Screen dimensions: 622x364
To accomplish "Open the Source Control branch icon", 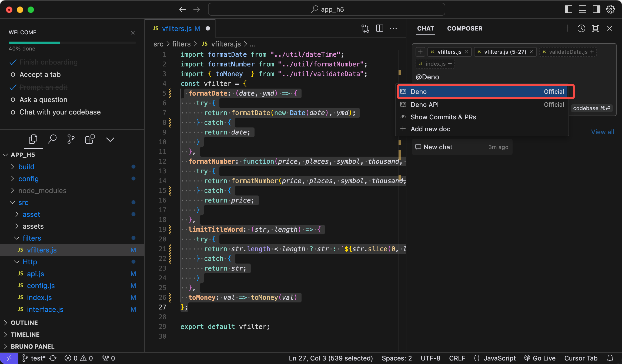I will (71, 139).
